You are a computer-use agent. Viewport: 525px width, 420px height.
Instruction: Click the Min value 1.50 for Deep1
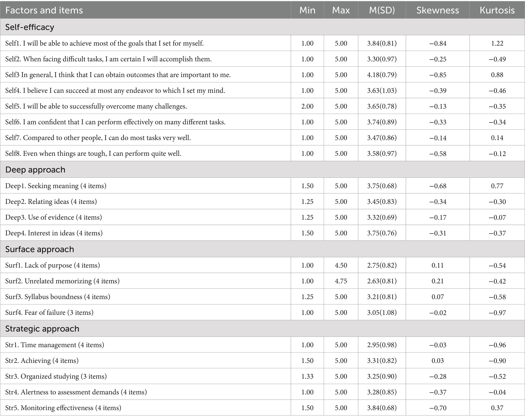click(307, 186)
